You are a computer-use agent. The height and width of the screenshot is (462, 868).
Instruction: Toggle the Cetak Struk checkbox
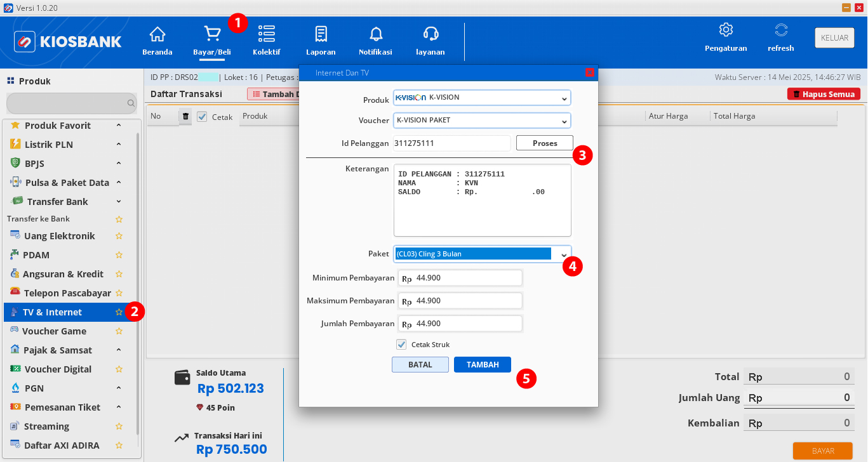pyautogui.click(x=401, y=345)
